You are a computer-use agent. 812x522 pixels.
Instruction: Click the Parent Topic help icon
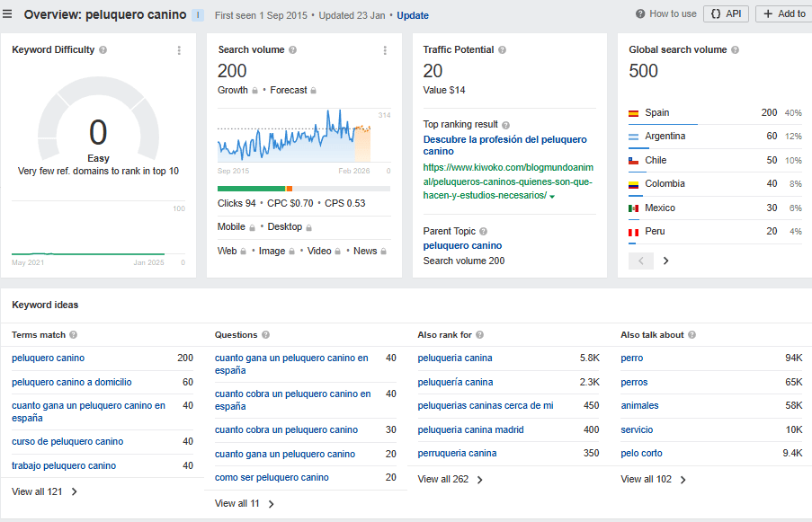tap(484, 232)
